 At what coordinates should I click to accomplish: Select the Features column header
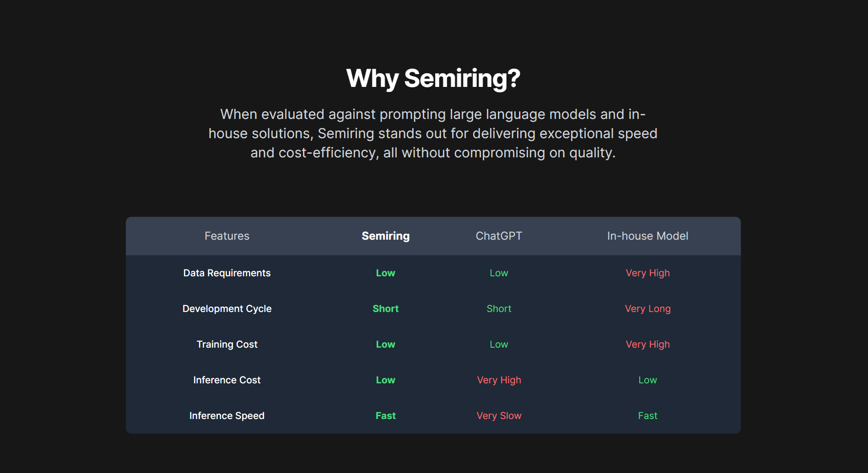(227, 236)
